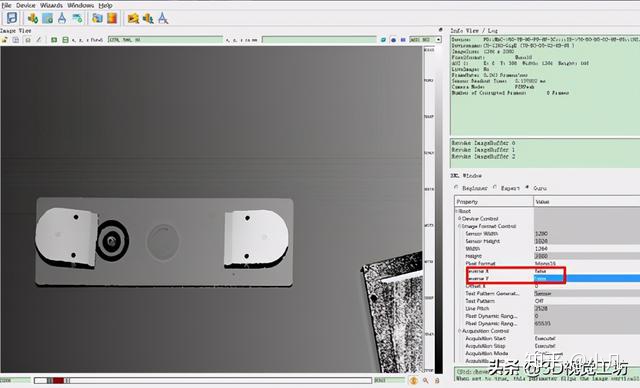Click the printer-like icon in Image View toolbar
The width and height of the screenshot is (640, 388).
[x=28, y=40]
